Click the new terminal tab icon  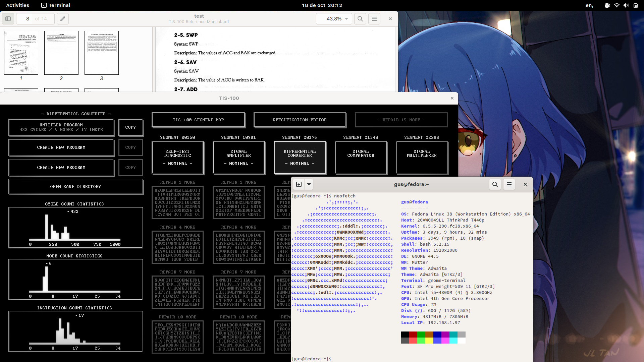tap(299, 184)
